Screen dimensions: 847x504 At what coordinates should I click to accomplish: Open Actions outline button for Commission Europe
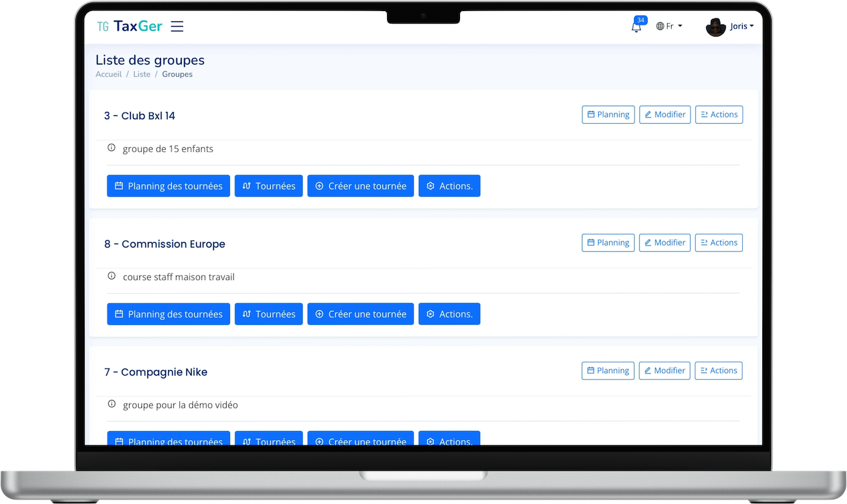719,243
